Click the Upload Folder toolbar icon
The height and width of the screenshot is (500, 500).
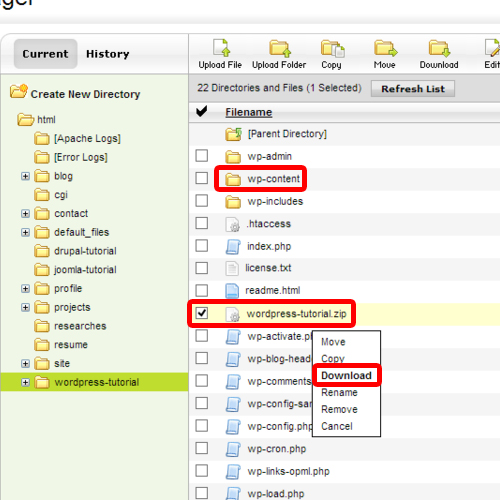tap(280, 48)
